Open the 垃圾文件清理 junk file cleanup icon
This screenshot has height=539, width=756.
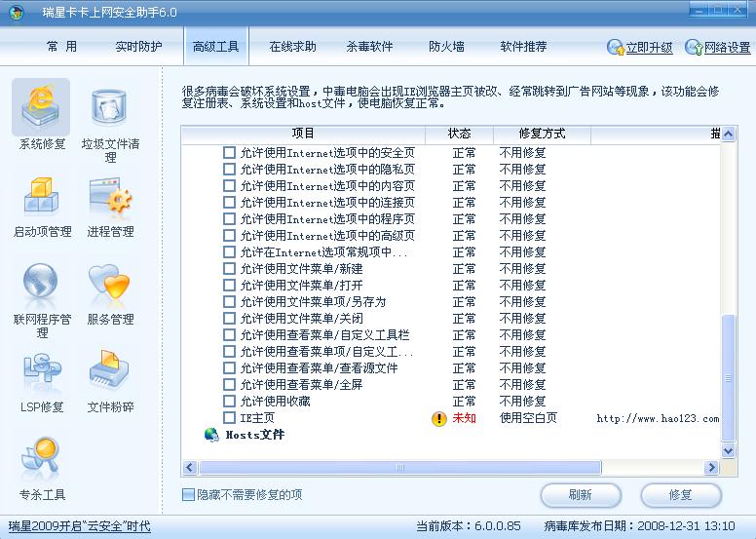pyautogui.click(x=109, y=107)
